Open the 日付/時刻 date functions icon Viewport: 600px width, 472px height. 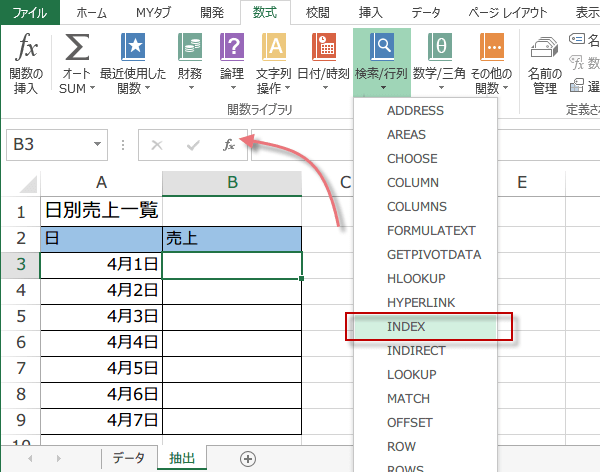324,47
